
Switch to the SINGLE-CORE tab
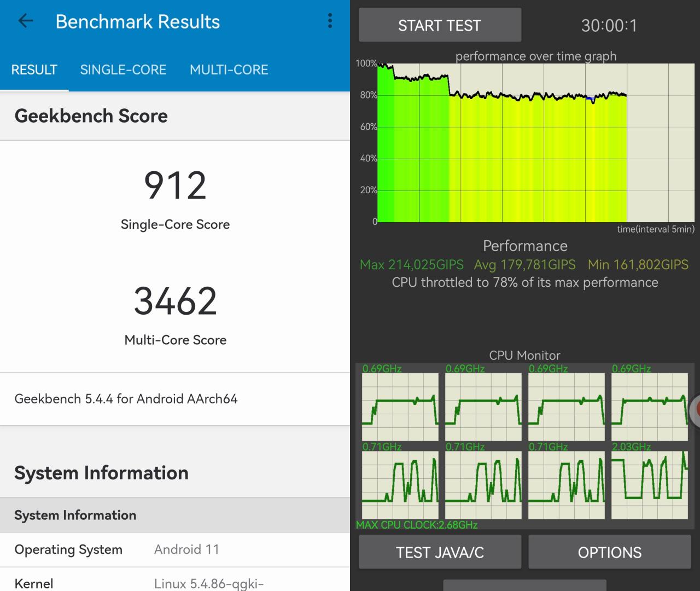tap(123, 69)
